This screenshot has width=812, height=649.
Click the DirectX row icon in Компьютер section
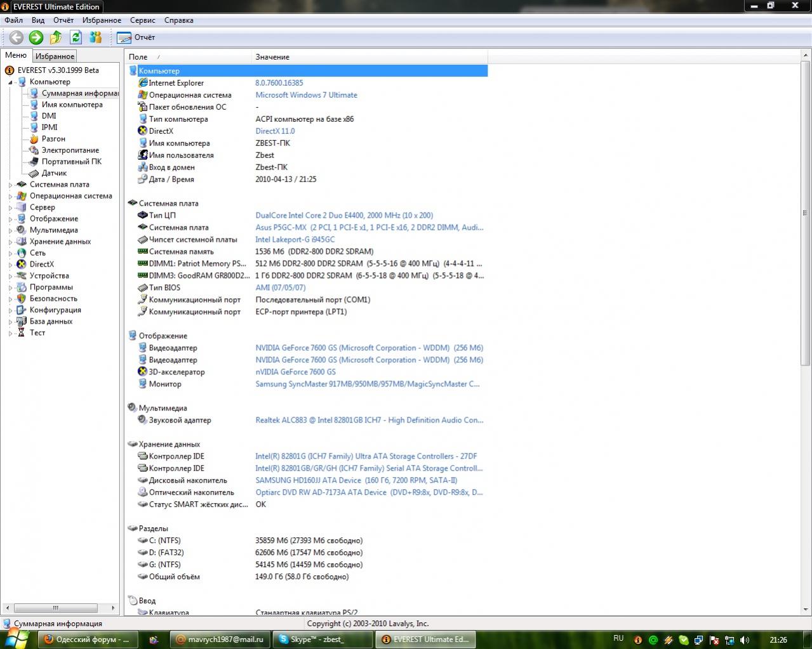[143, 131]
